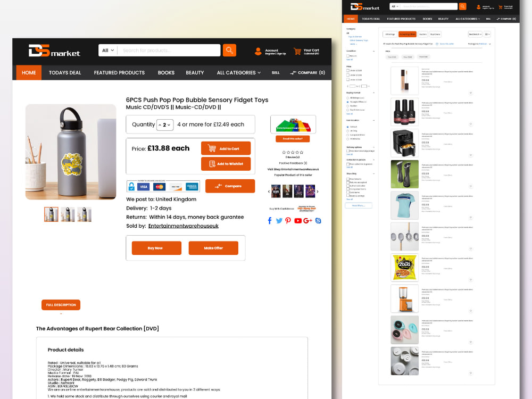Switch to the Auction listings tab
This screenshot has width=532, height=399.
423,34
